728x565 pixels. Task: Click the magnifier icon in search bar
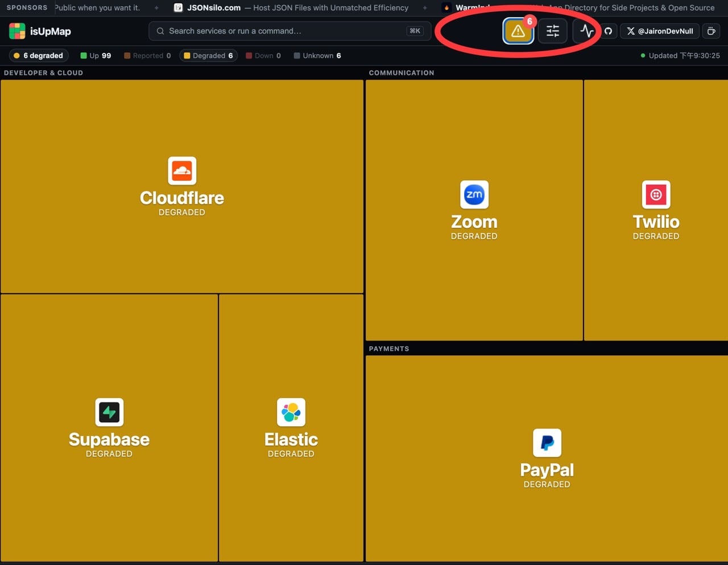pos(160,31)
